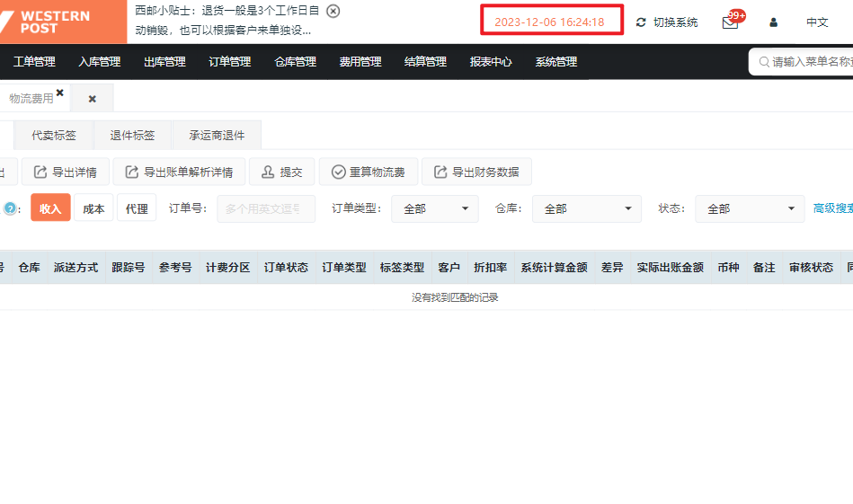This screenshot has height=504, width=853.
Task: Open the 订单管理 menu
Action: pos(230,62)
